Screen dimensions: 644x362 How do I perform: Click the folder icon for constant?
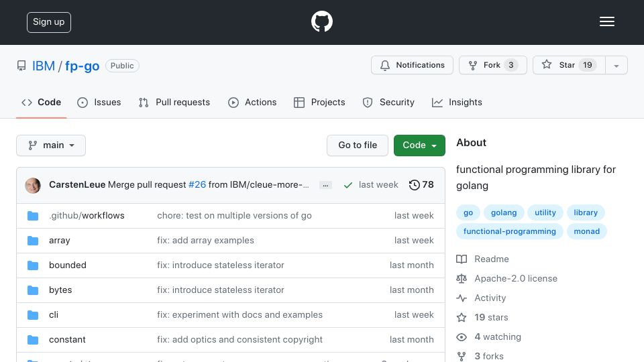[33, 340]
